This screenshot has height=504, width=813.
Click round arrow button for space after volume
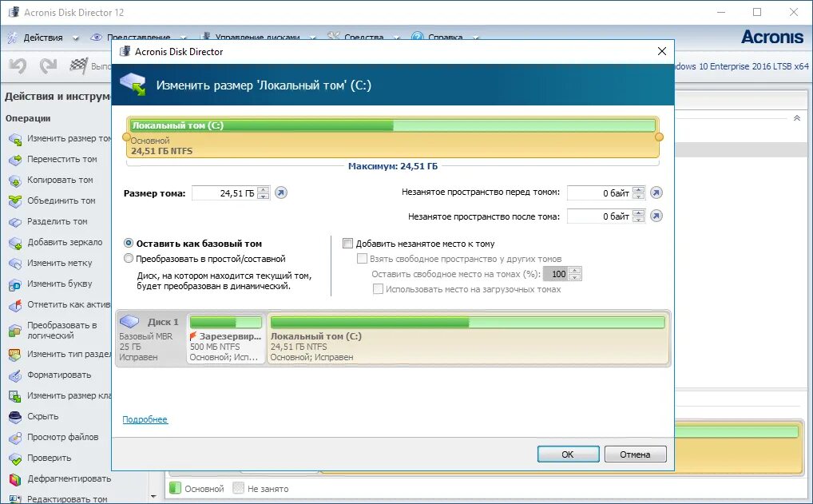656,216
